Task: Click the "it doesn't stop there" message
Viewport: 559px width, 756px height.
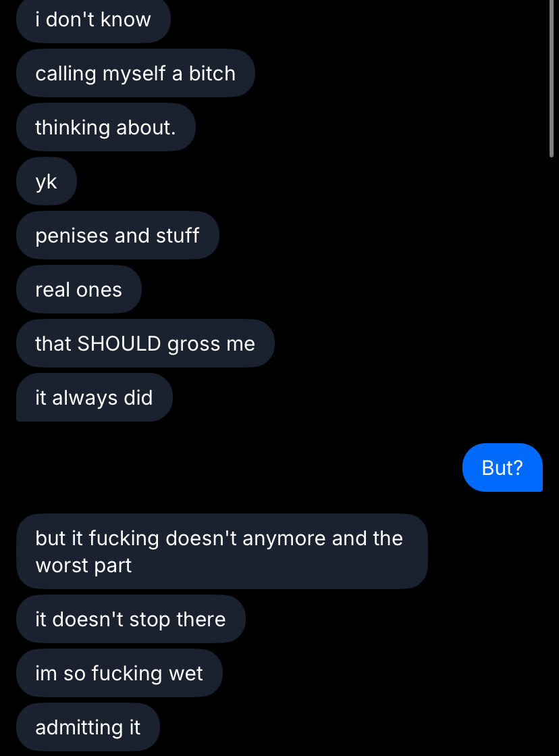Action: coord(130,619)
